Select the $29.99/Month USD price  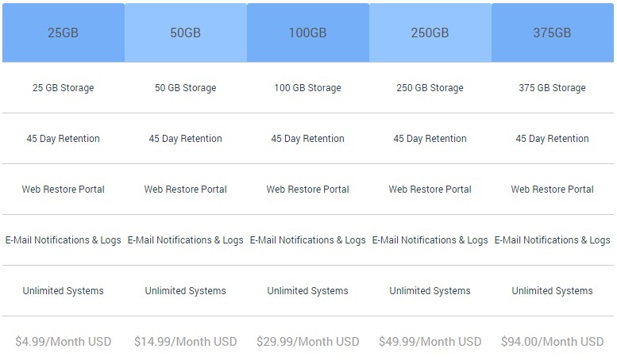coord(308,341)
